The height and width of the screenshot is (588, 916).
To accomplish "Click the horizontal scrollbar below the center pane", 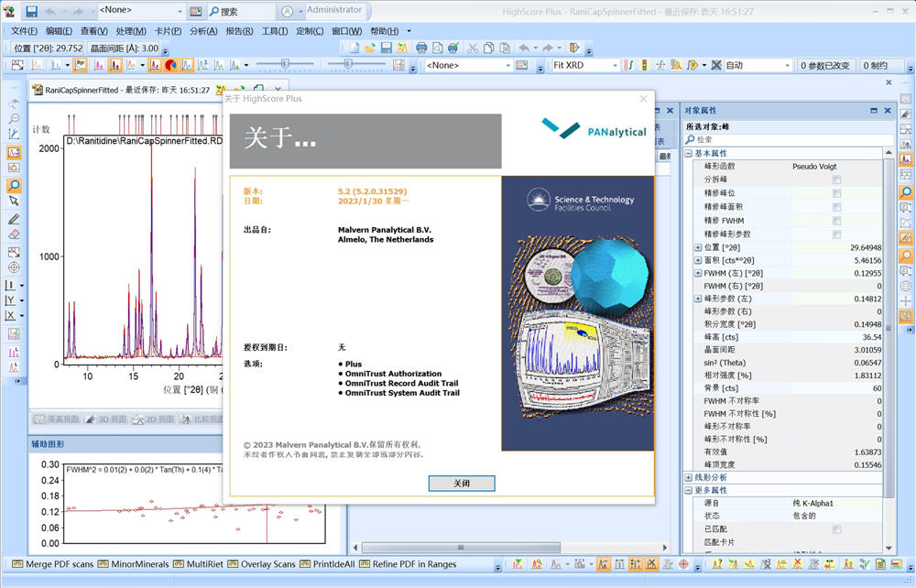I will coord(461,548).
